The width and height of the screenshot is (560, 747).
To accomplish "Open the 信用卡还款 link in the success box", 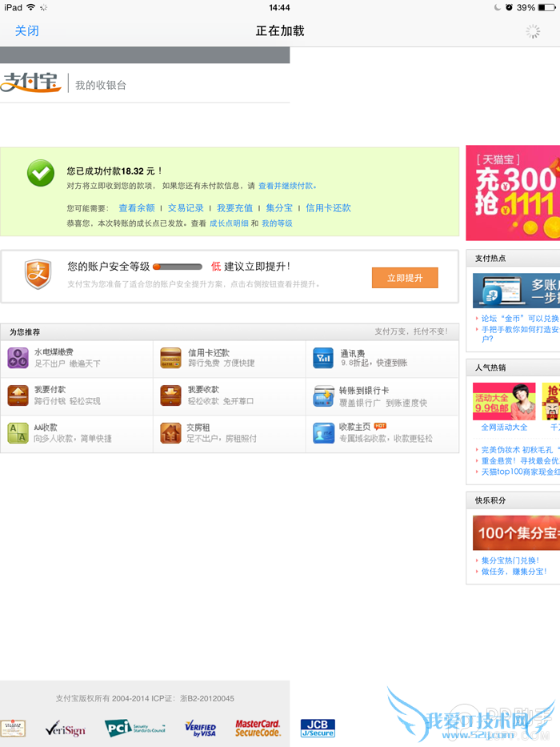I will tap(328, 208).
